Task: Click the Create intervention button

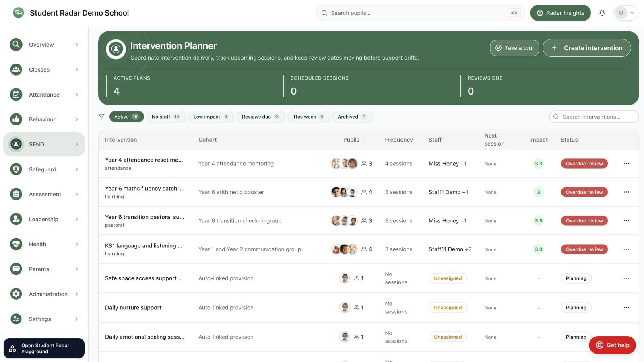Action: (586, 48)
